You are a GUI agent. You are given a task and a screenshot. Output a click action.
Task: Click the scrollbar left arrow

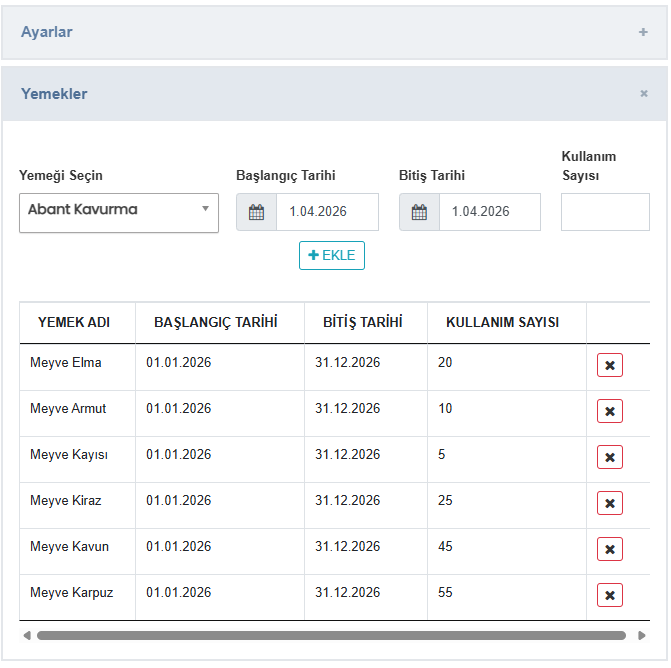pos(27,635)
